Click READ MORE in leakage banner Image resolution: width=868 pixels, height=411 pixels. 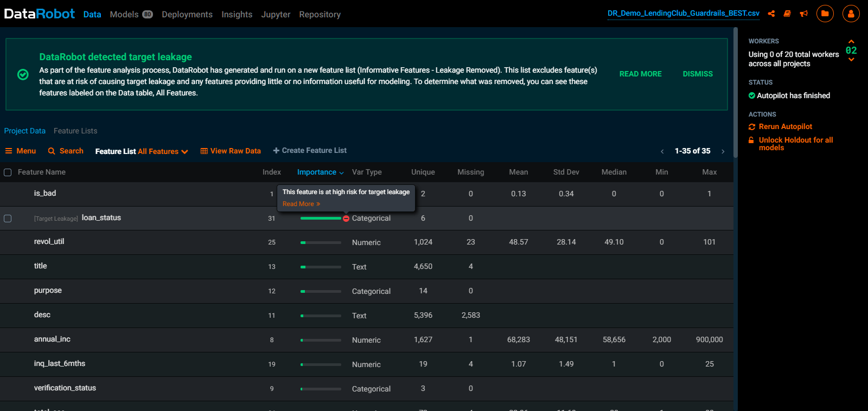coord(641,74)
